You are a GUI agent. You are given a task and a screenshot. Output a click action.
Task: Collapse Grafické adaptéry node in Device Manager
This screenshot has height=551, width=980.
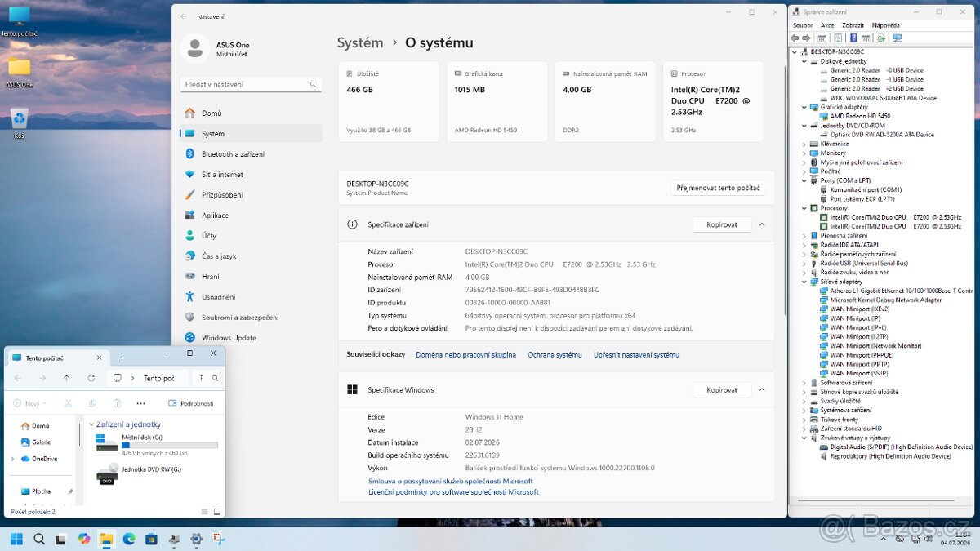pyautogui.click(x=804, y=107)
